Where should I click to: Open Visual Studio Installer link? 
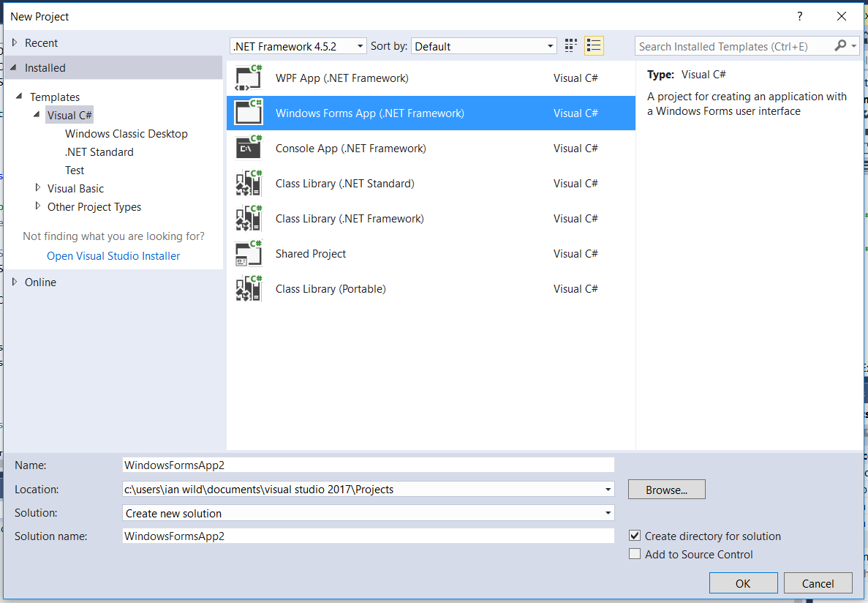click(x=113, y=256)
